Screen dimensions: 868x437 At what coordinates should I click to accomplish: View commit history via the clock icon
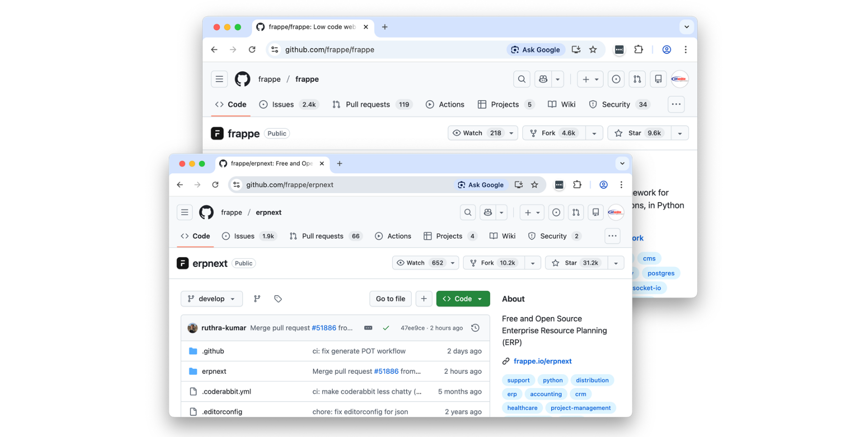pos(475,328)
